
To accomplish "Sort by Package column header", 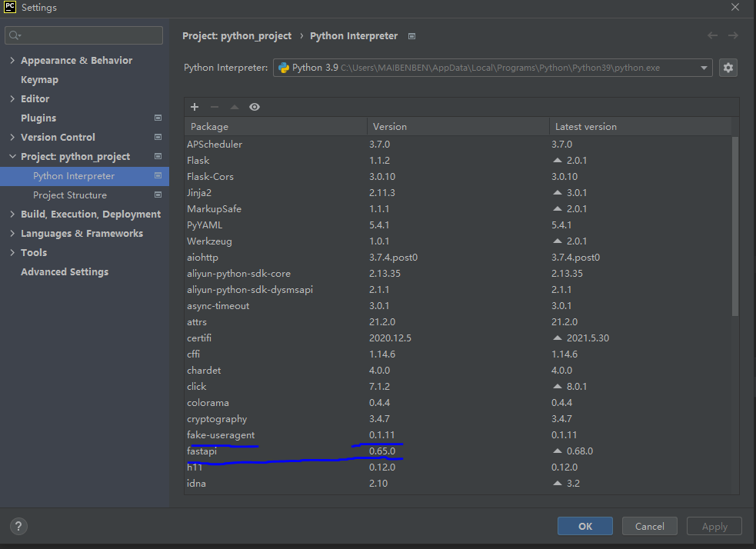I will [x=275, y=126].
